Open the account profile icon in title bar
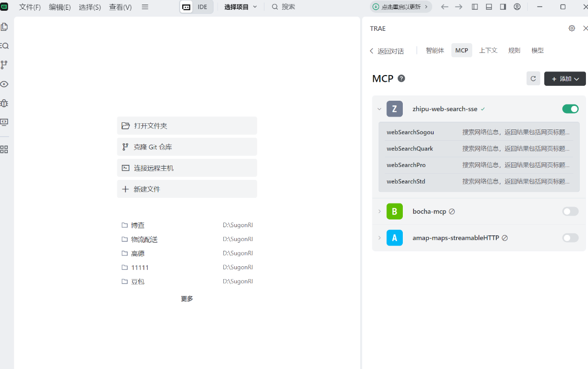The image size is (588, 369). click(x=517, y=7)
